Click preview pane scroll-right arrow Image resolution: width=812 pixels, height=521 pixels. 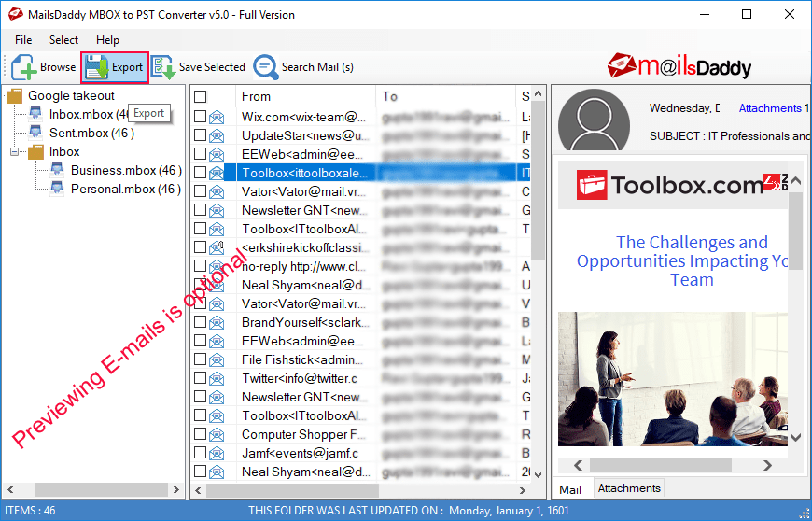pos(767,465)
